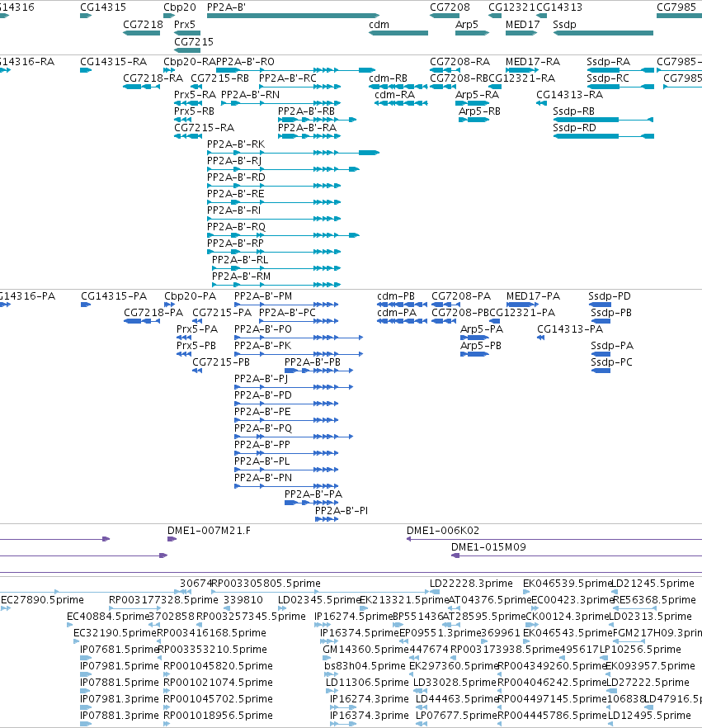Screen dimensions: 702x728
Task: Select transcript PP2A-B'-RM label
Action: click(241, 277)
